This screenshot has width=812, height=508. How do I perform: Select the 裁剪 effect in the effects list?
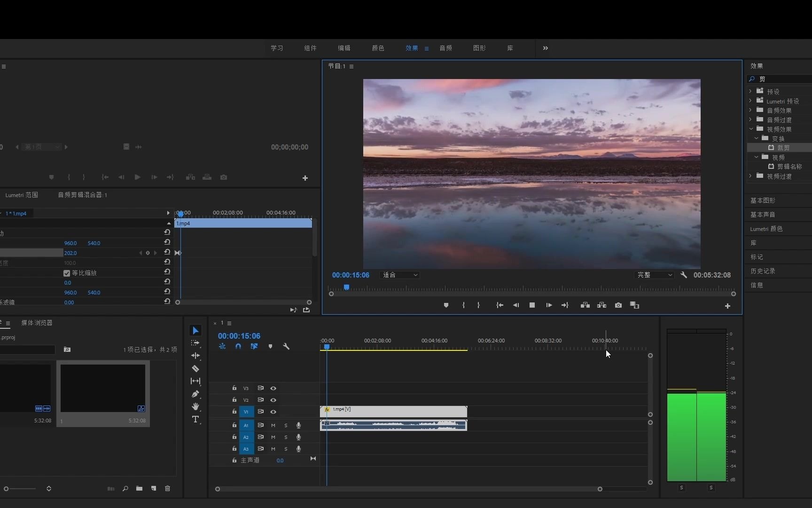783,148
